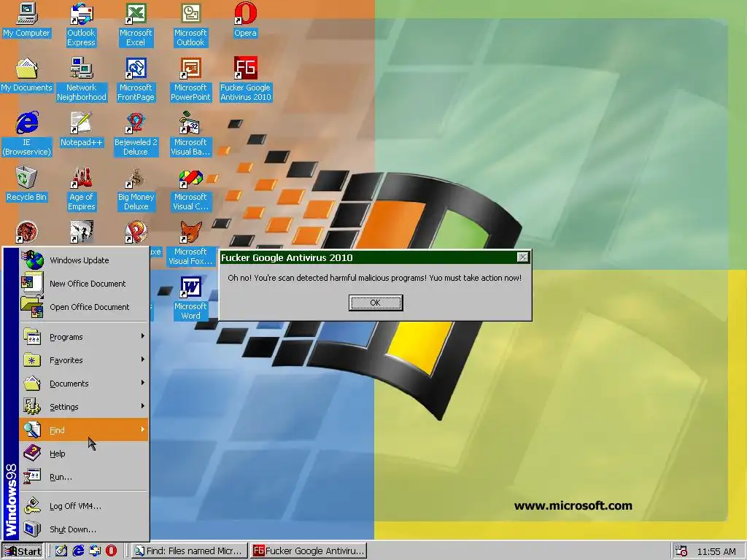Viewport: 747px width, 560px height.
Task: Click the Start button on the taskbar
Action: tap(23, 551)
